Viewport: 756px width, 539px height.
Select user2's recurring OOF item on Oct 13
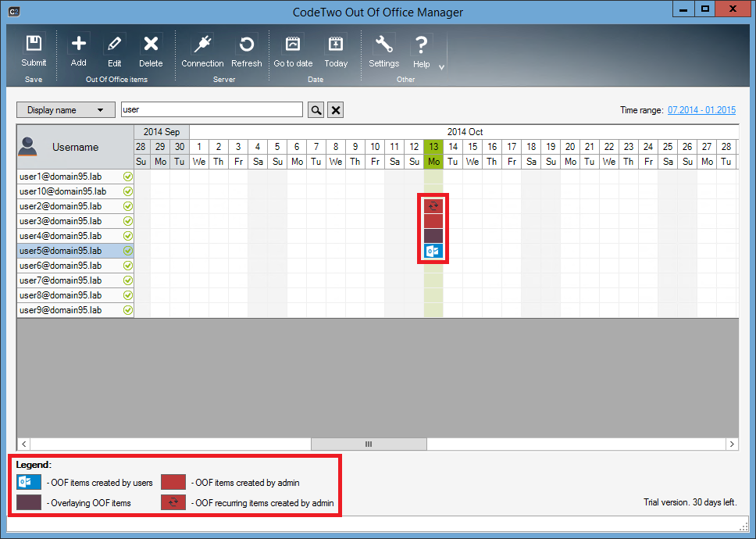pyautogui.click(x=433, y=206)
